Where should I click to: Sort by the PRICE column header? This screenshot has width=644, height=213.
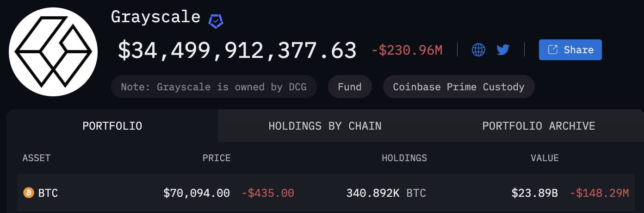click(x=217, y=158)
